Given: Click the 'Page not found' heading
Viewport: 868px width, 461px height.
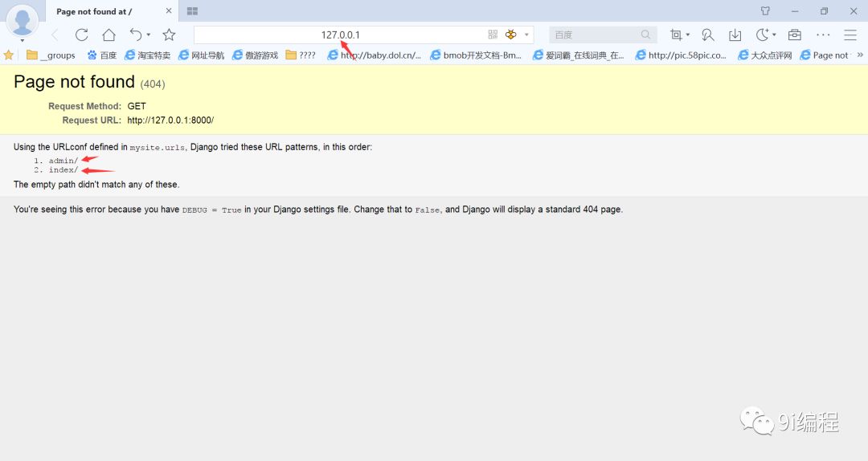Looking at the screenshot, I should [74, 82].
